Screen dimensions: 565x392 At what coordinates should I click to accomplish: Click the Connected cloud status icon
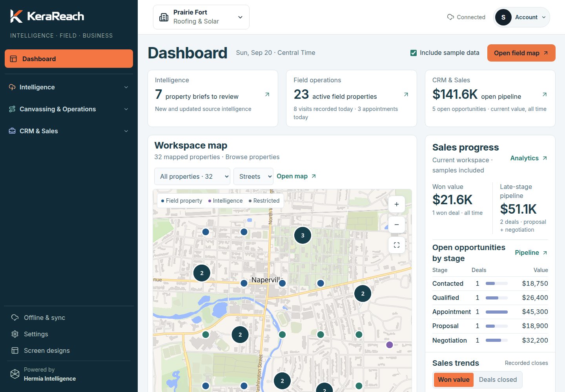[450, 17]
